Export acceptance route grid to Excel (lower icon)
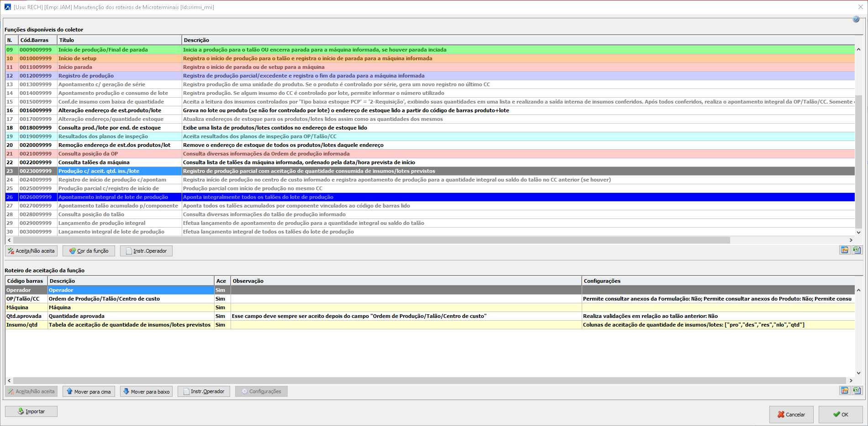 (x=857, y=391)
